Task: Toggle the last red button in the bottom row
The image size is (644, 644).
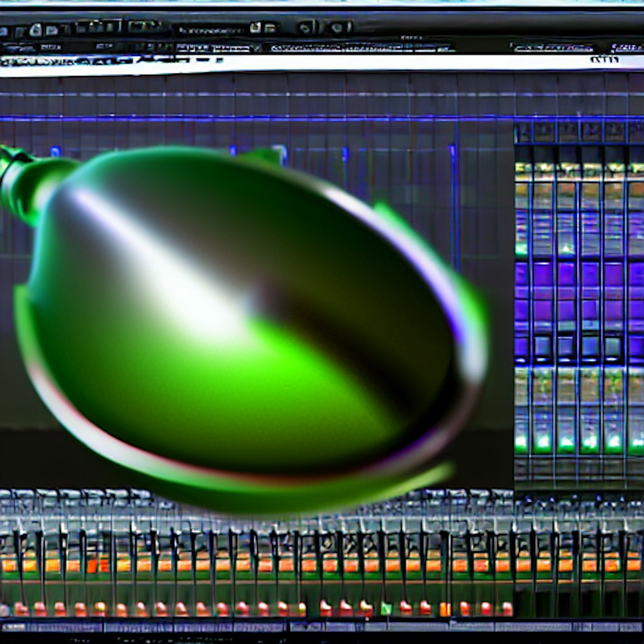Action: [506, 608]
